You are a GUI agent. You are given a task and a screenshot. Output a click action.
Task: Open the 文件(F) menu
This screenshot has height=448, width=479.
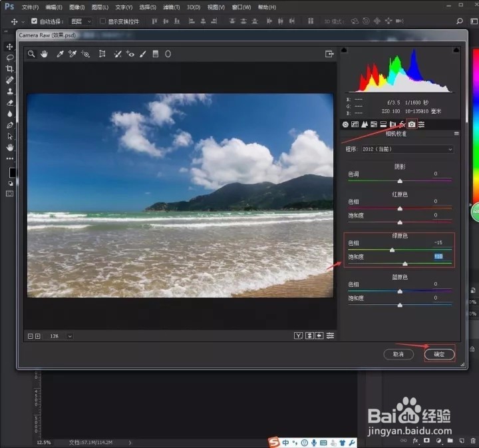tap(30, 7)
